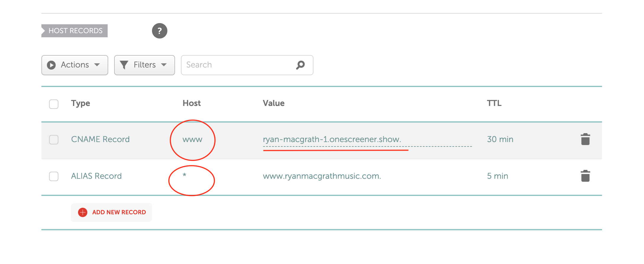This screenshot has height=264, width=644.
Task: Change the 5 min TTL value
Action: point(498,176)
